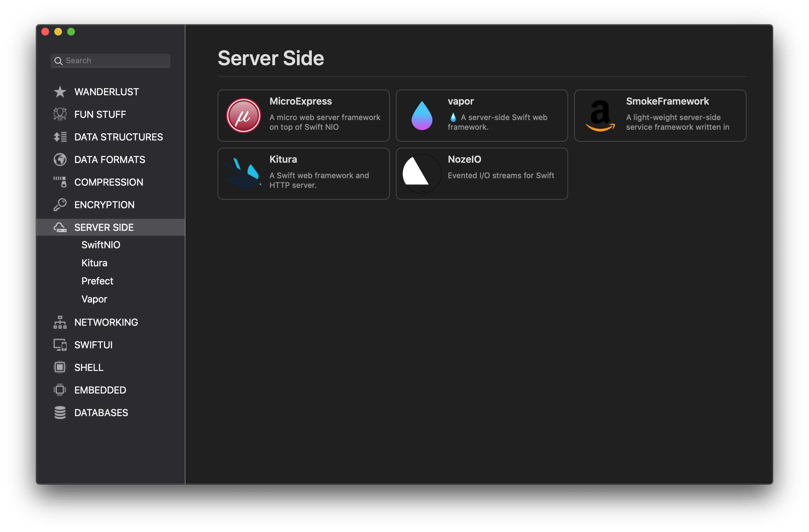Click the Wanderlust star icon

point(60,92)
